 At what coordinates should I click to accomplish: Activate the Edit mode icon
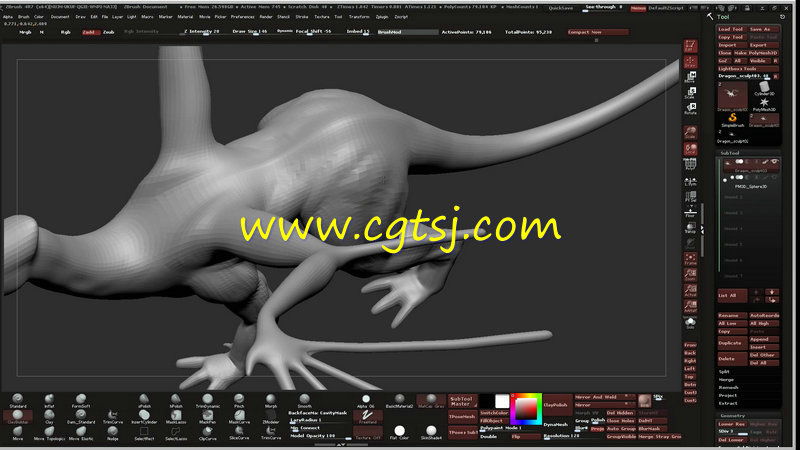click(690, 46)
